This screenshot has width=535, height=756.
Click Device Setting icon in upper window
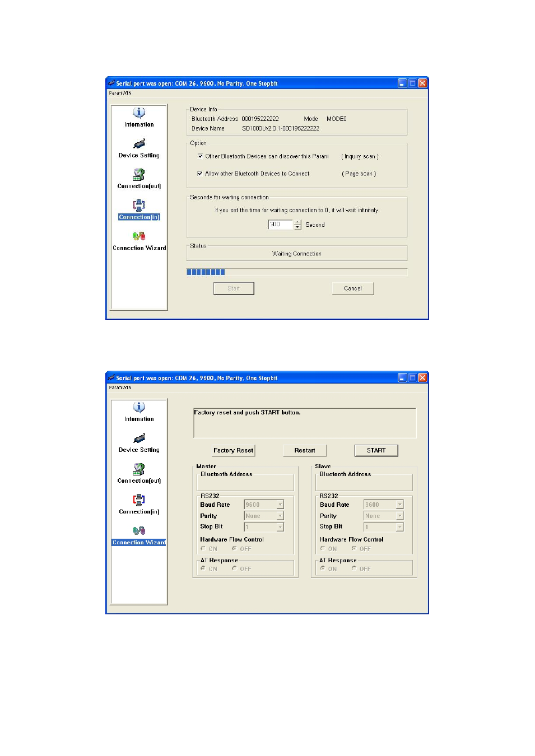[x=139, y=144]
